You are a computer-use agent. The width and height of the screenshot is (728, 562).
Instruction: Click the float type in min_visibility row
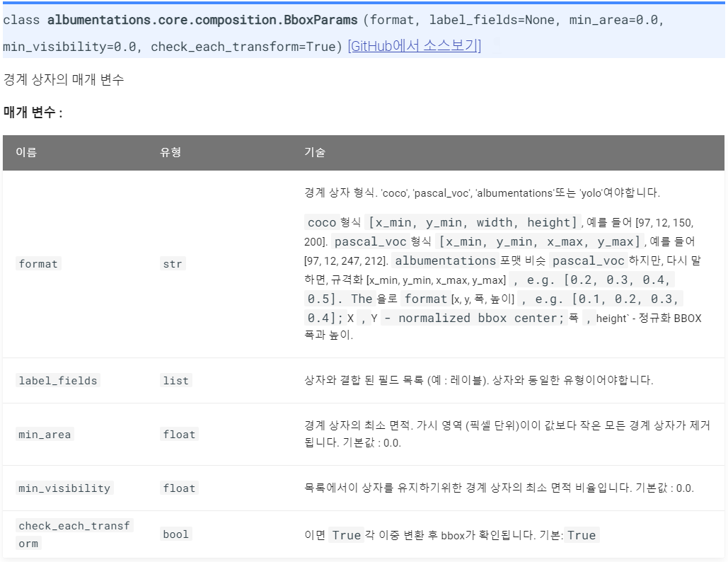[x=179, y=488]
